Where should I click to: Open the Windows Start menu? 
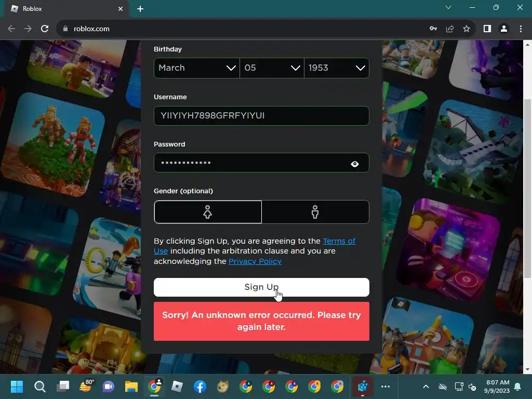[17, 387]
